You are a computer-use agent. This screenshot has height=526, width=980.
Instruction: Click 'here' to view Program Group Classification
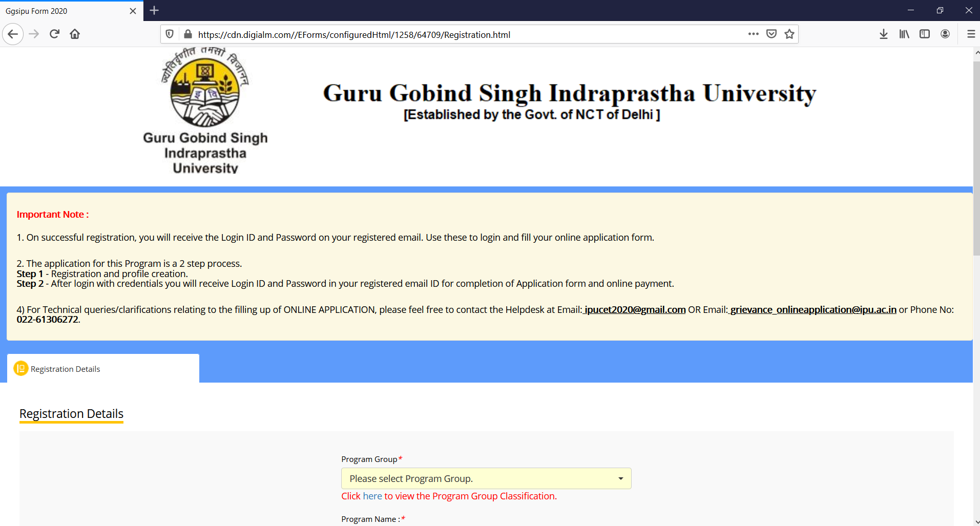pyautogui.click(x=371, y=496)
